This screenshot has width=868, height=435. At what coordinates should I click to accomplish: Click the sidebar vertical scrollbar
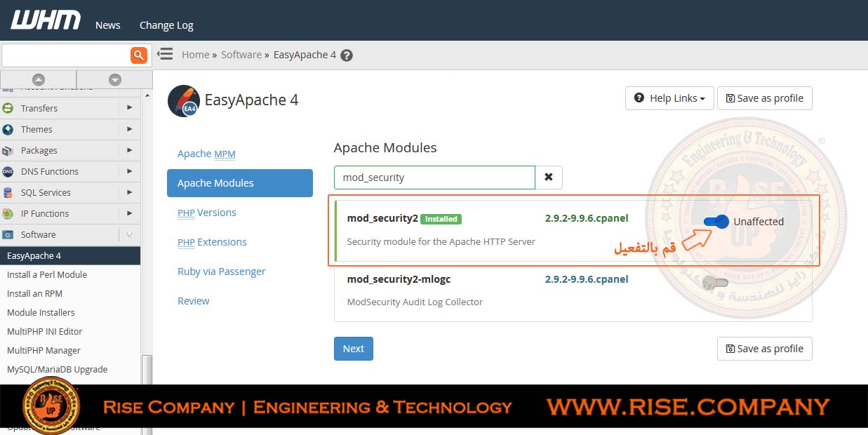click(x=147, y=370)
